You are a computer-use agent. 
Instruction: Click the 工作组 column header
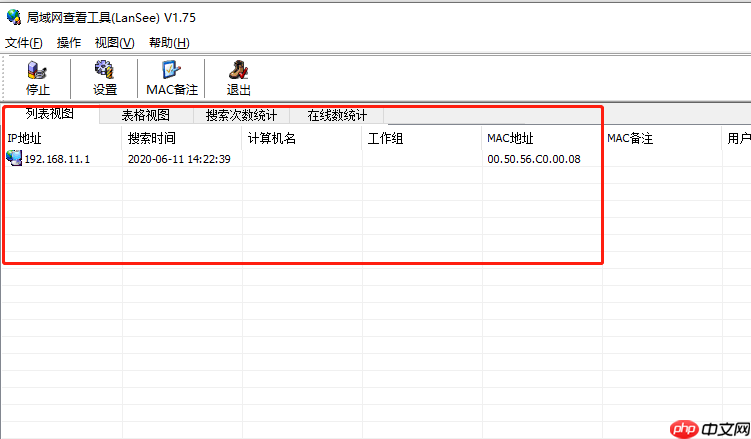coord(422,138)
